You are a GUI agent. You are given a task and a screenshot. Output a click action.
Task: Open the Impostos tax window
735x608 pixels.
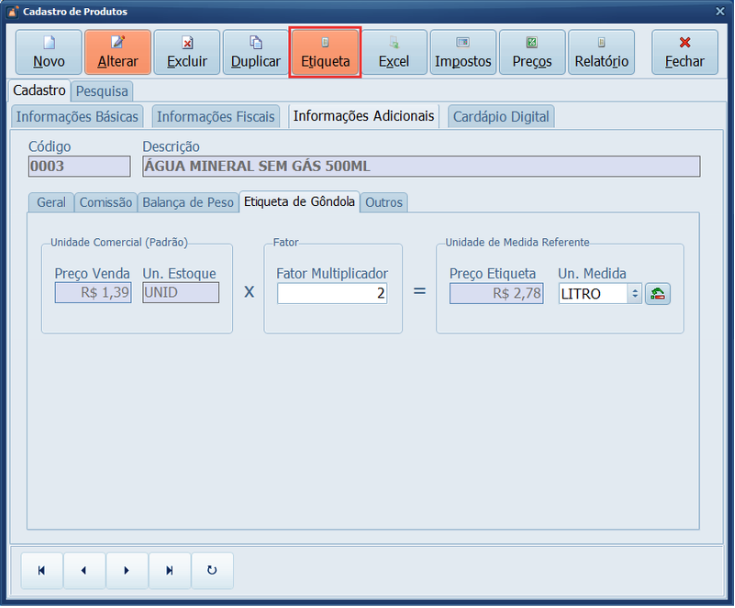463,52
